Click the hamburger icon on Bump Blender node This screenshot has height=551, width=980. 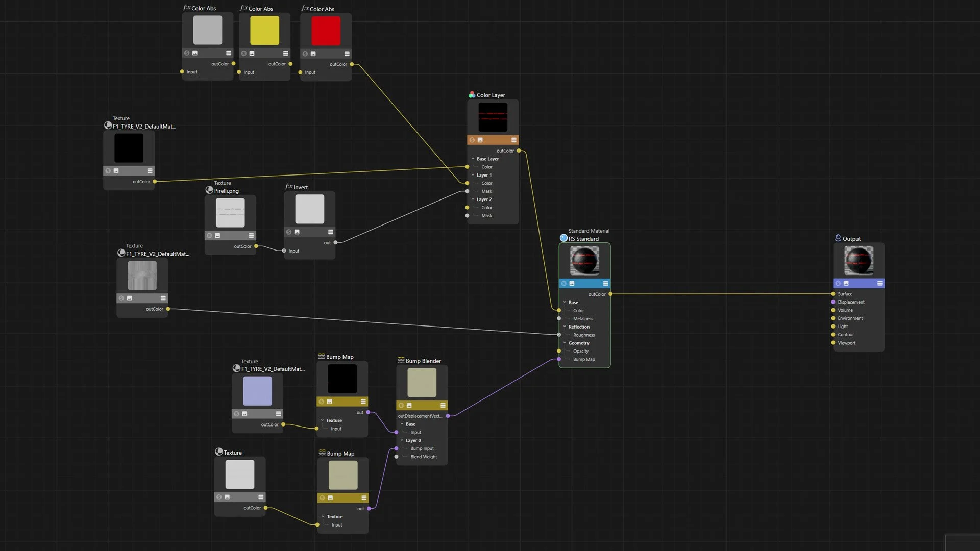(443, 405)
